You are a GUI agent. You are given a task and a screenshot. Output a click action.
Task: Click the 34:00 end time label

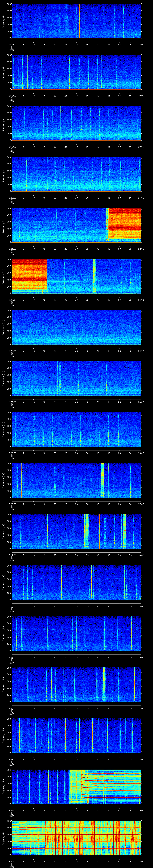point(141,861)
